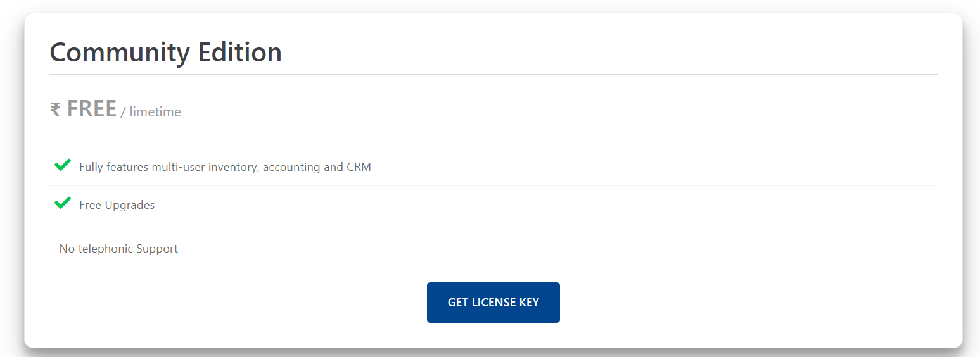This screenshot has width=980, height=357.
Task: Click the "/ limetime" pricing period text
Action: click(151, 112)
